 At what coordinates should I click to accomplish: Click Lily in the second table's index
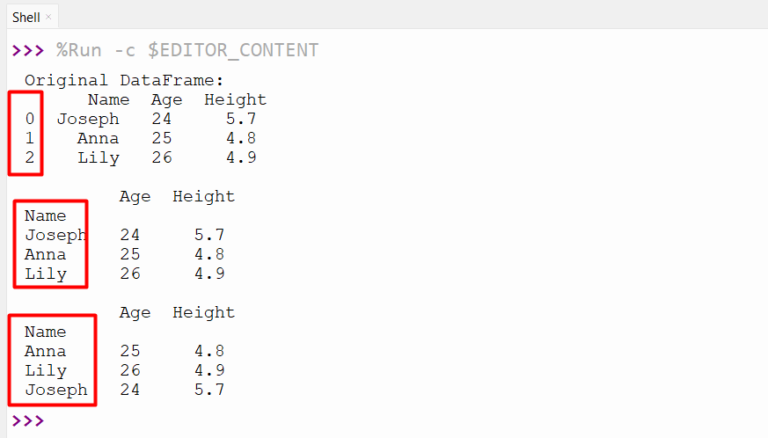click(45, 274)
